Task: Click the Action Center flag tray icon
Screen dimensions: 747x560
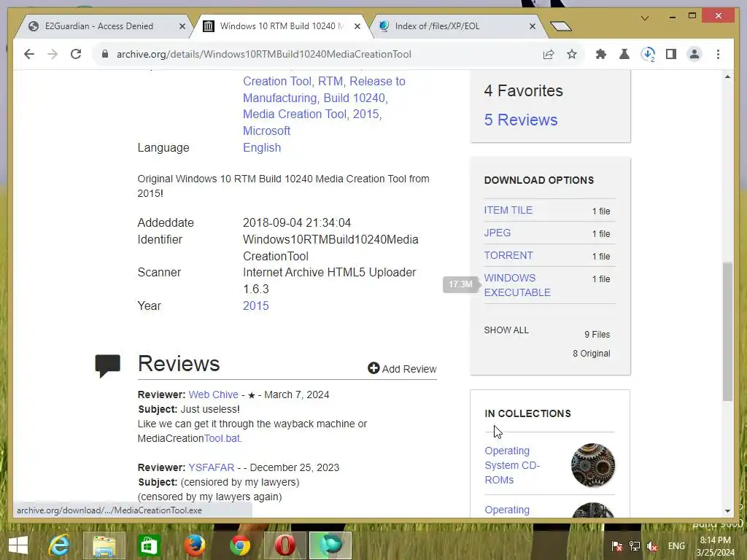Action: tap(617, 546)
